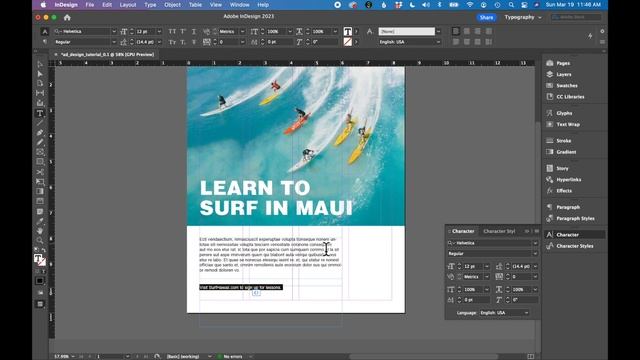Open the font family dropdown in control bar
640x360 pixels.
tap(114, 31)
